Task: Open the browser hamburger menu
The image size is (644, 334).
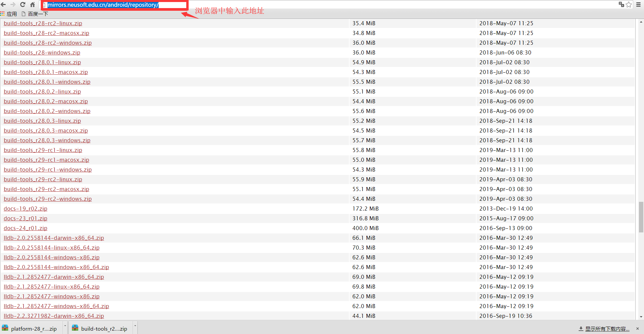Action: (638, 4)
